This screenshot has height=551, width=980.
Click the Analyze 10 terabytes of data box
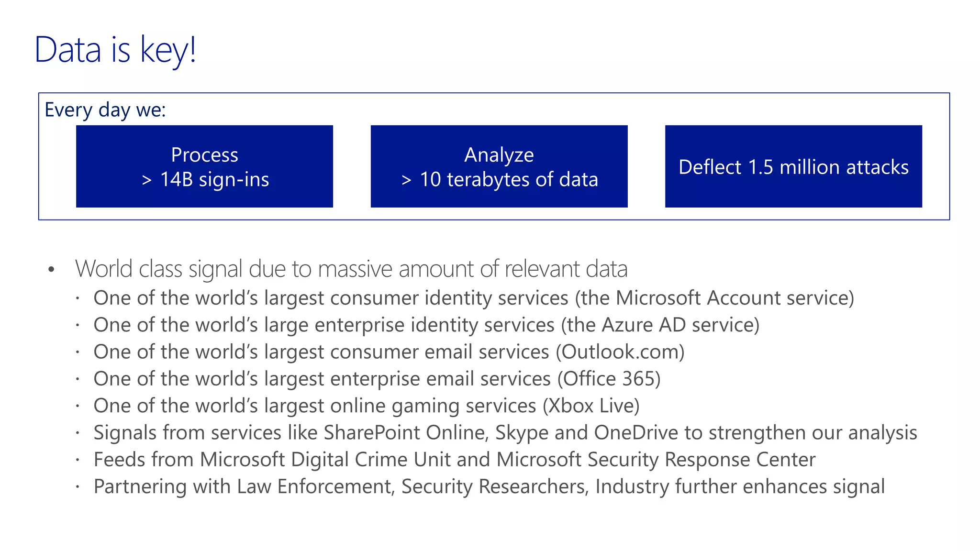pyautogui.click(x=499, y=166)
